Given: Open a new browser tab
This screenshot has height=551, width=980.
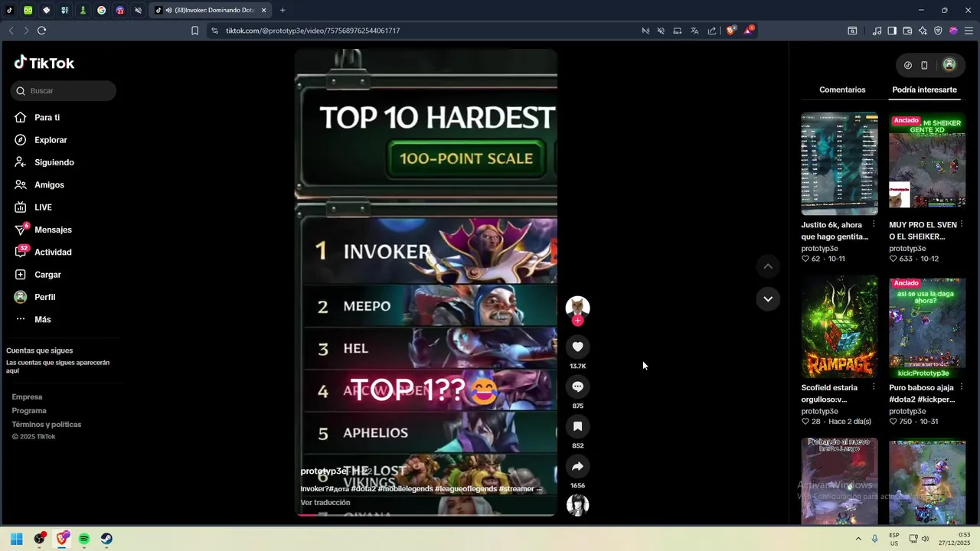Looking at the screenshot, I should coord(283,10).
